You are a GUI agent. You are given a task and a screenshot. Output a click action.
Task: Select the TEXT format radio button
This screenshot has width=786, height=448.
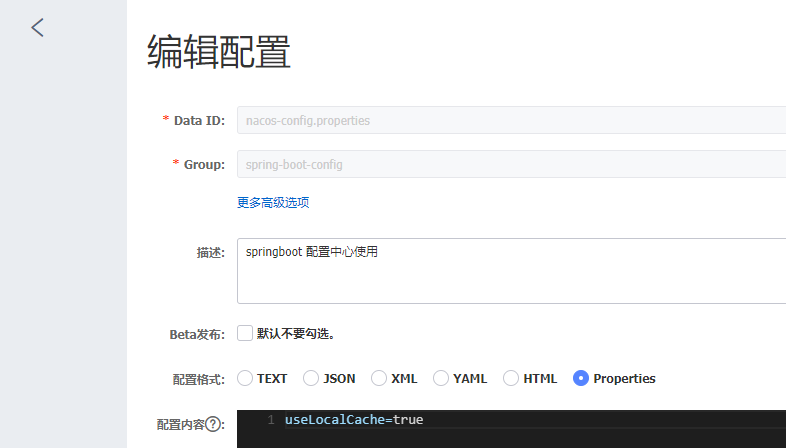coord(245,378)
